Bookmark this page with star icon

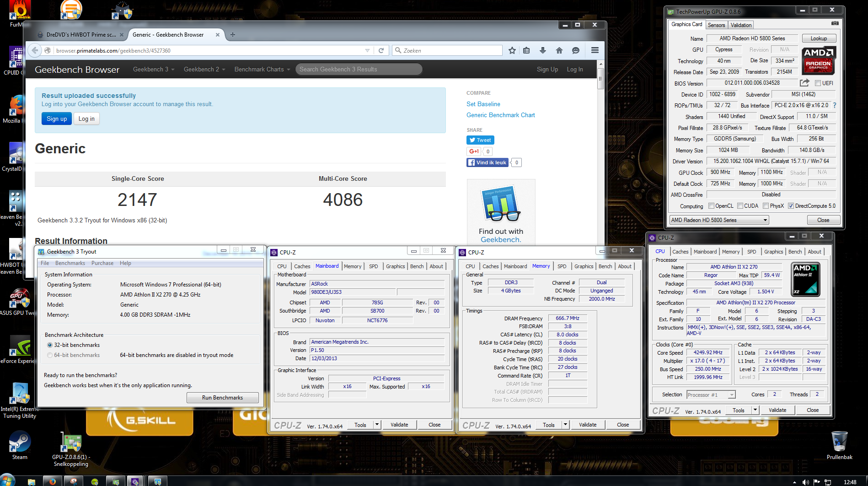(512, 50)
